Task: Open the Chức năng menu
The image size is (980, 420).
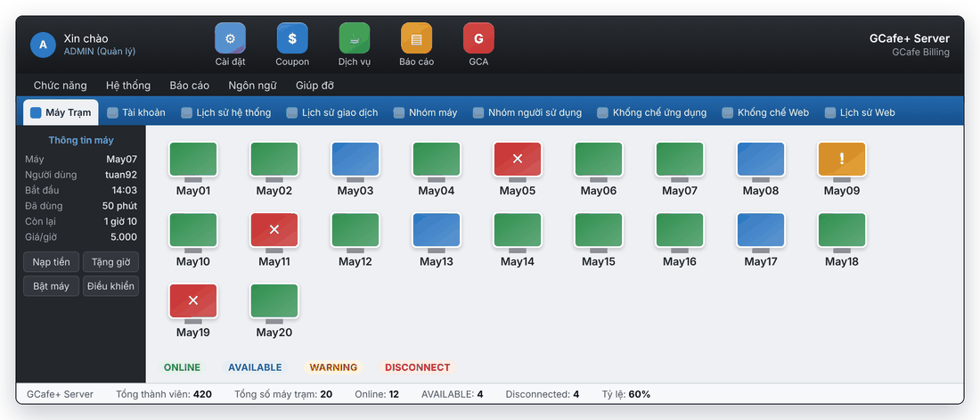Action: (x=60, y=85)
